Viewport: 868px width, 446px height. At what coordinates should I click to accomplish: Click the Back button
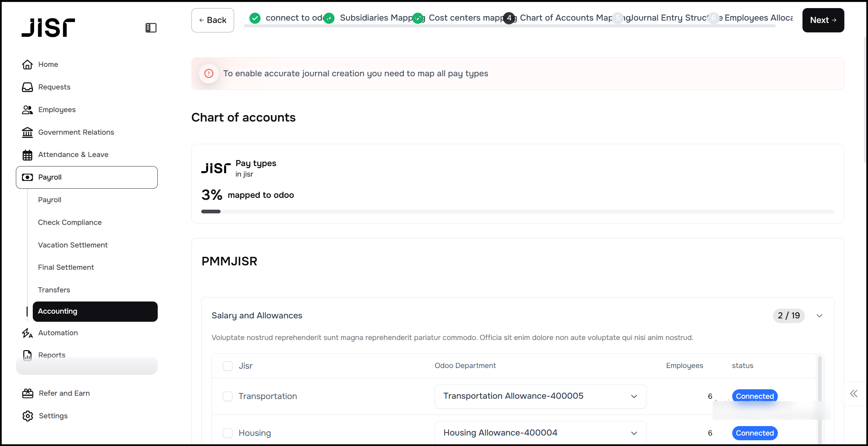click(212, 20)
